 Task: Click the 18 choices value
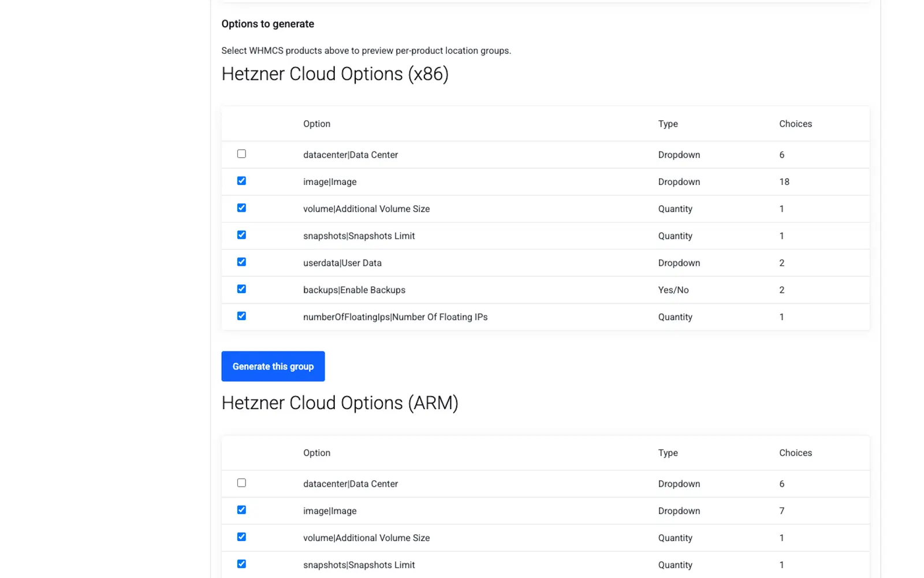coord(784,182)
